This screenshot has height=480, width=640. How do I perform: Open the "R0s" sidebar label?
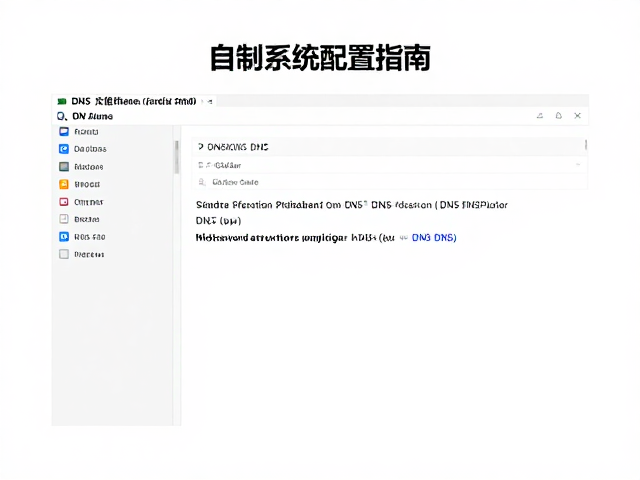pyautogui.click(x=89, y=237)
